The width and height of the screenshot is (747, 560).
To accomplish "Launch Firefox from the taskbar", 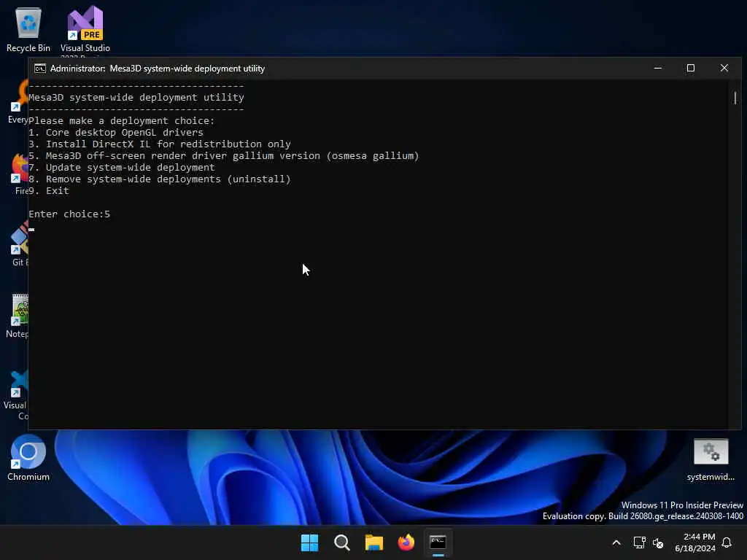I will click(x=406, y=542).
